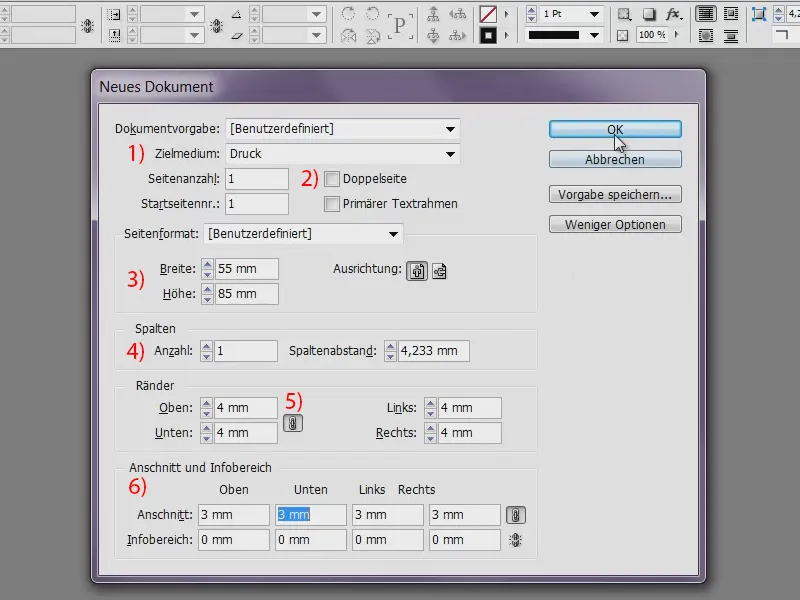
Task: Open the rotation angle dropdown
Action: (x=316, y=14)
